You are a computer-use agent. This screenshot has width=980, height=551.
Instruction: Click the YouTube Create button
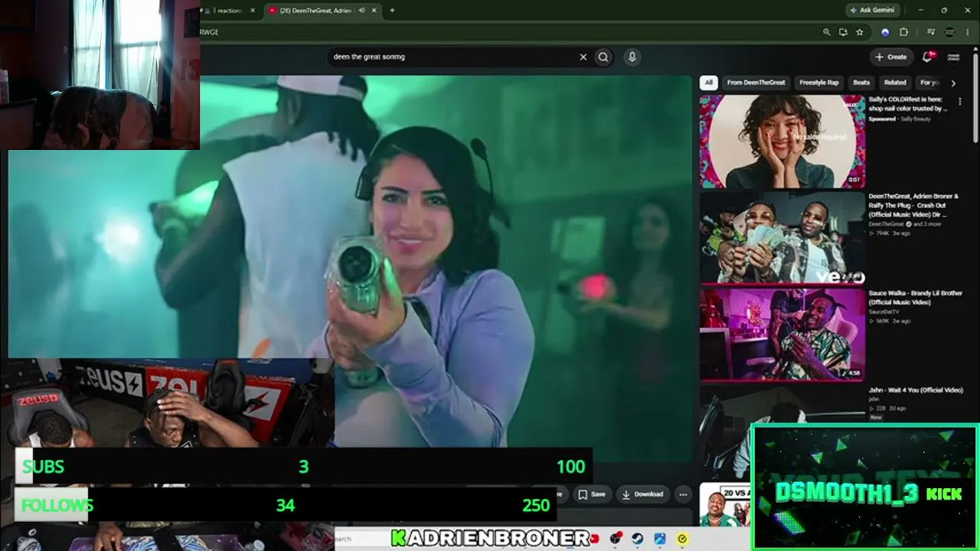[891, 57]
